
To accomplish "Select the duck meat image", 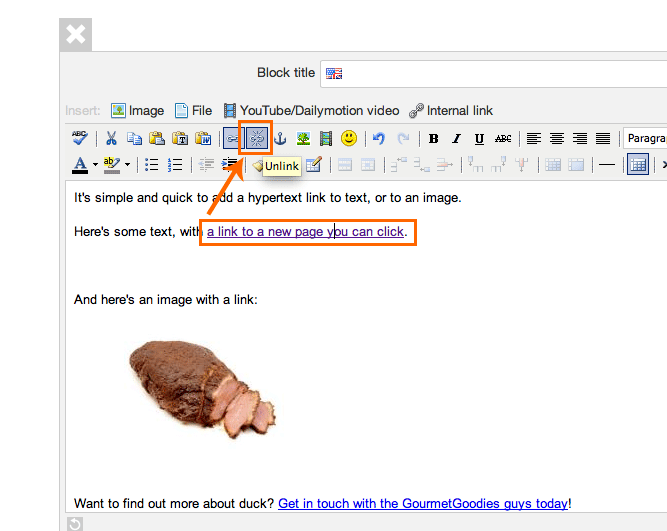I will point(202,389).
